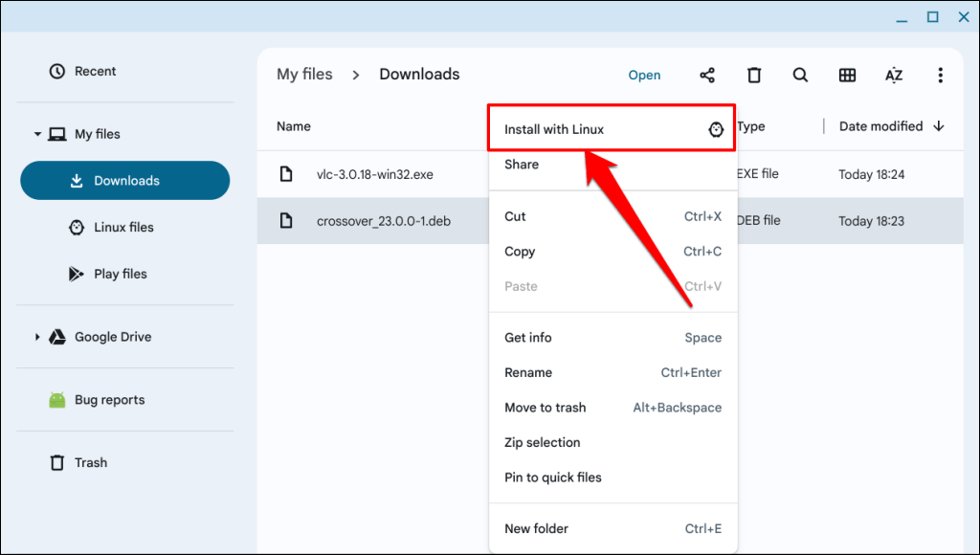Click the delete trash can toolbar icon
980x555 pixels.
click(x=754, y=76)
